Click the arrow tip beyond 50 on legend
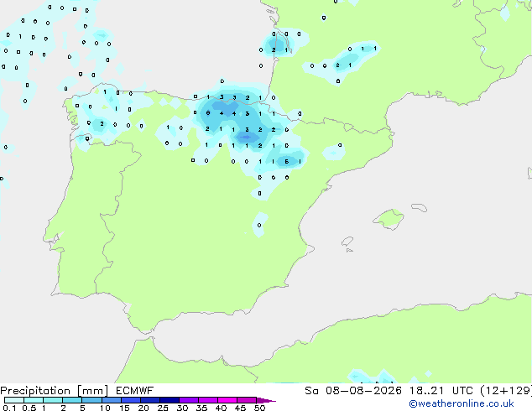 pos(267,400)
